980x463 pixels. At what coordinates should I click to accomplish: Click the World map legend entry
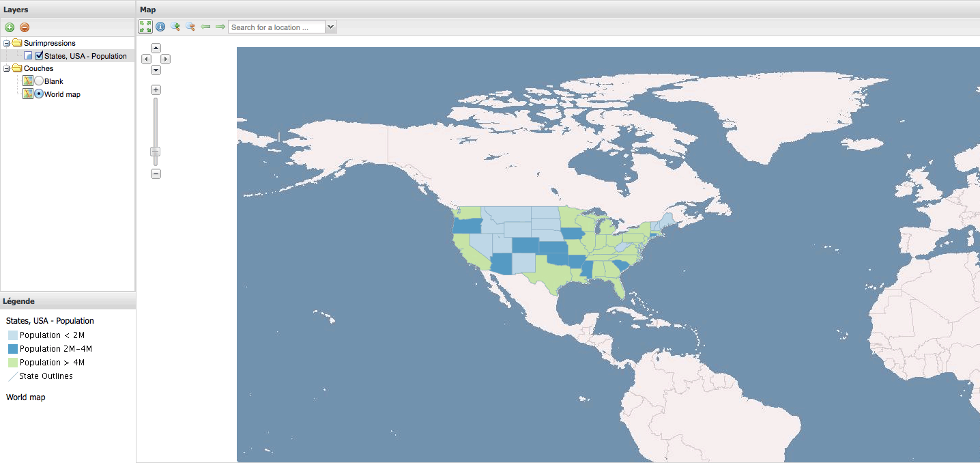click(25, 397)
